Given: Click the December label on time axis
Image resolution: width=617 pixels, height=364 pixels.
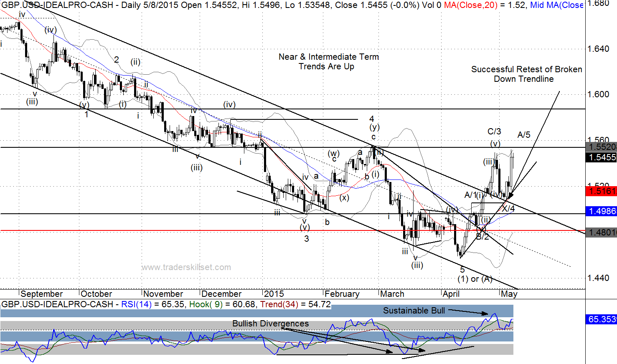Looking at the screenshot, I should [x=221, y=294].
